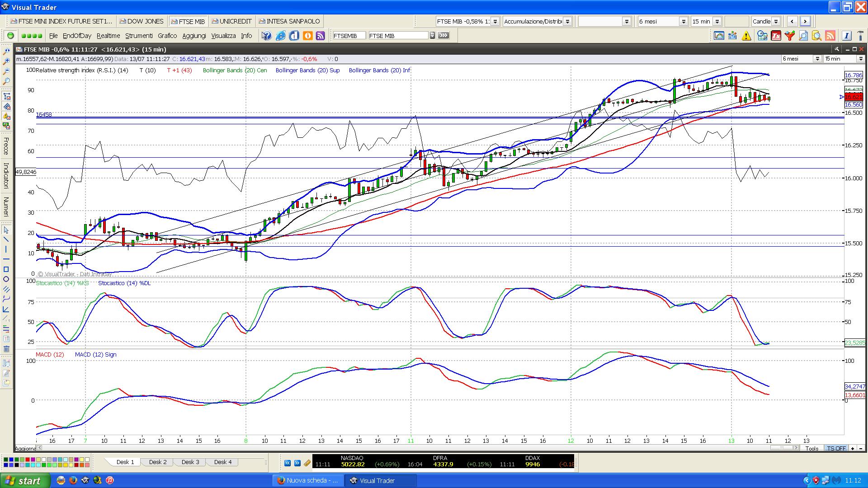Screen dimensions: 868x488
Task: Click the ticker rewind double-arrow button
Action: 288,463
